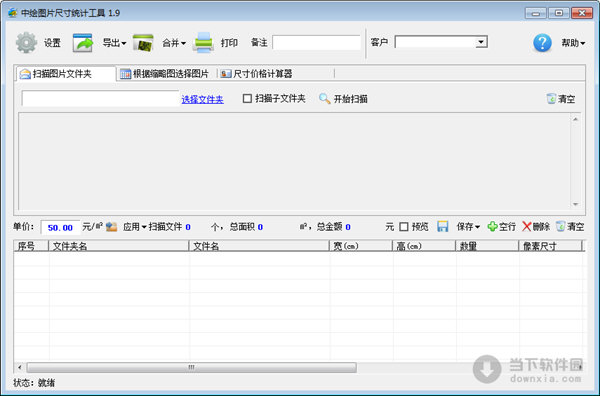Click 空行 to add blank row

click(x=507, y=227)
